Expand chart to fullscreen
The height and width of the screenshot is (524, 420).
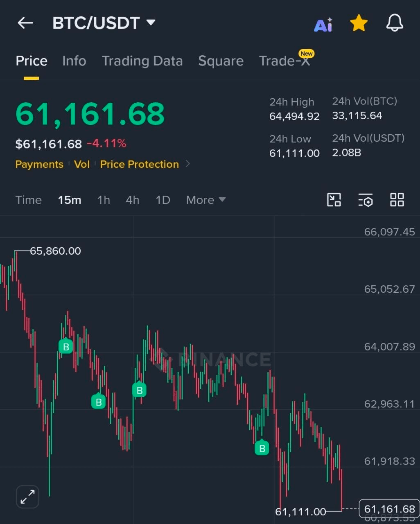[x=27, y=497]
